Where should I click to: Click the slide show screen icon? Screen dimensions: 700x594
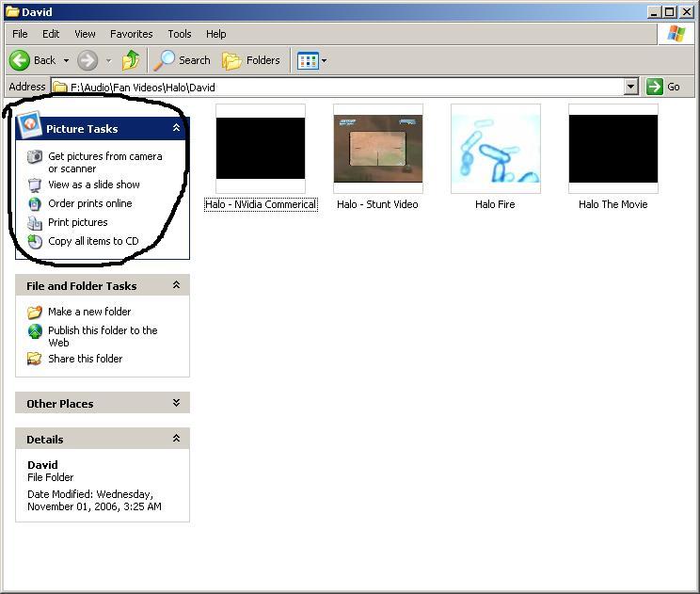click(35, 185)
